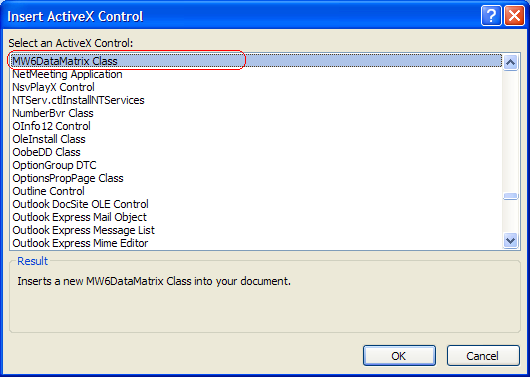Select OInfo12 Control entry

point(256,126)
